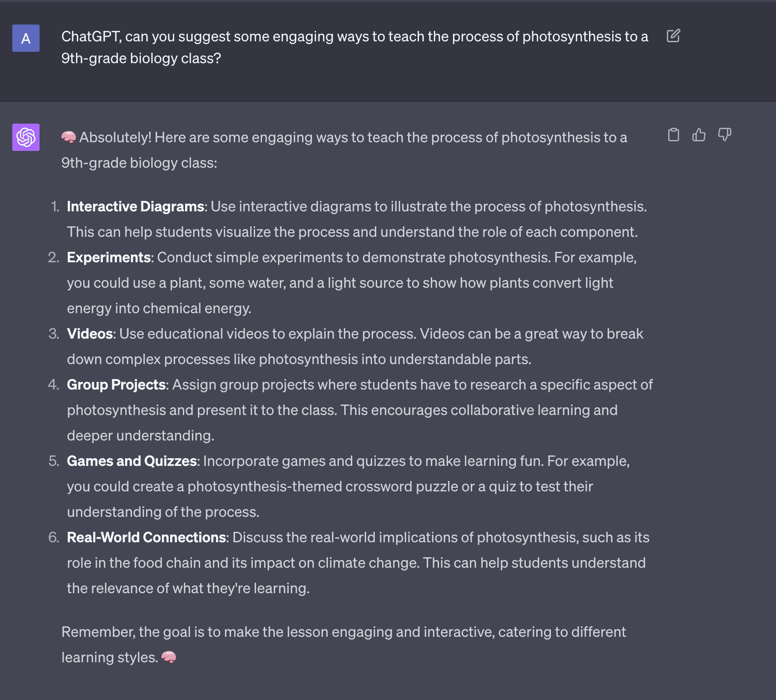776x700 pixels.
Task: Click the bold Interactive Diagrams heading
Action: (x=136, y=206)
